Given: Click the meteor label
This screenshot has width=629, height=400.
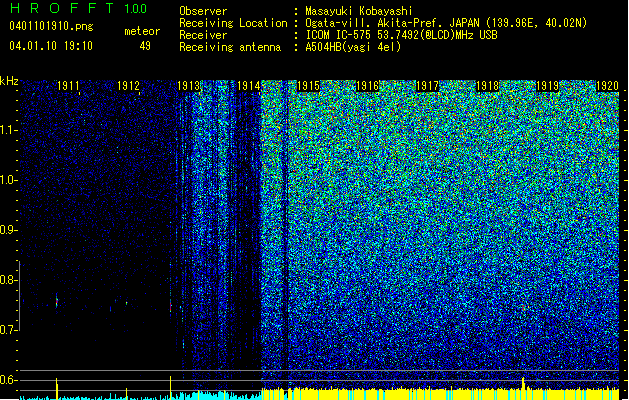Looking at the screenshot, I should 142,31.
